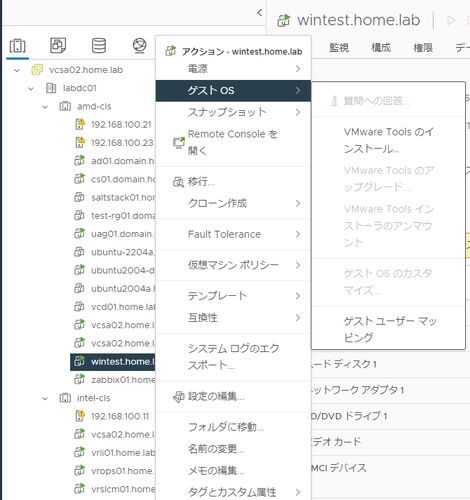Select ゲスト ユーザー マッピング submenu item
The height and width of the screenshot is (500, 470).
tap(388, 329)
